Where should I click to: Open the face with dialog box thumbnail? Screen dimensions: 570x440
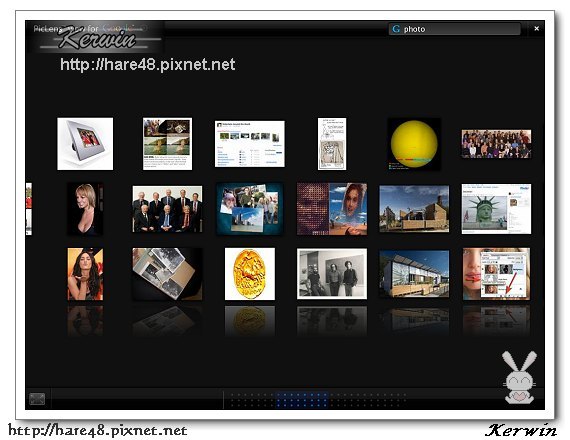496,274
